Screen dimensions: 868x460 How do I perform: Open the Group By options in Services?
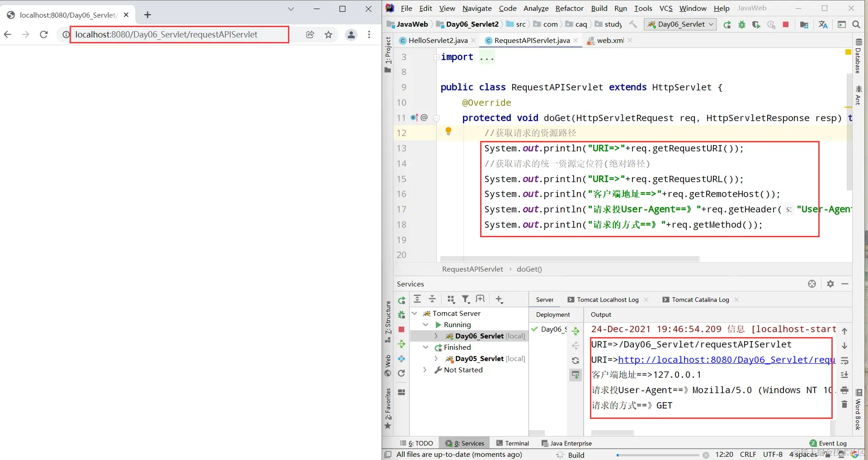pos(451,299)
